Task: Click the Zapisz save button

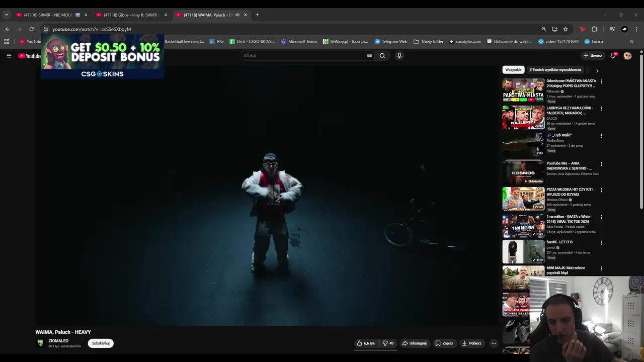Action: coord(444,343)
